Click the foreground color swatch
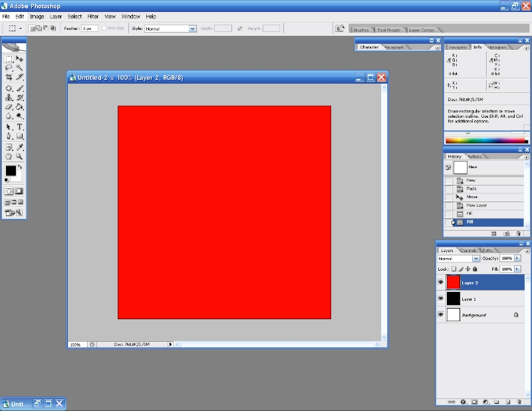This screenshot has width=532, height=411. [11, 171]
